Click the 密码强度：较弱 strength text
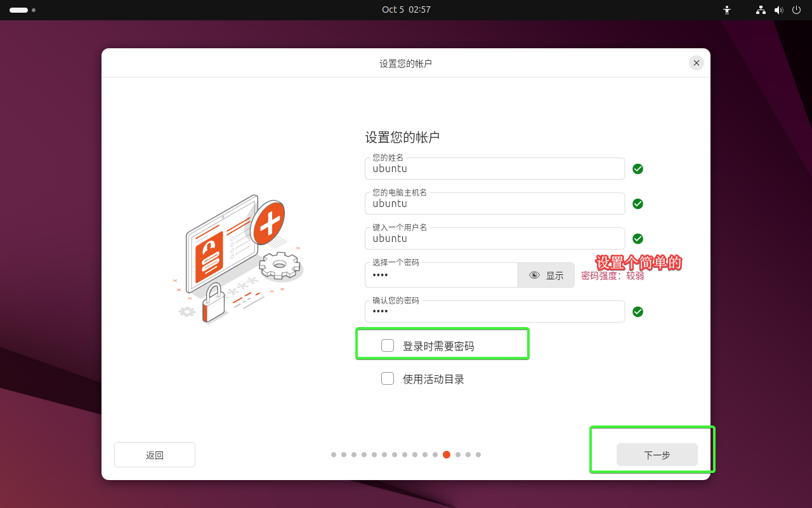The width and height of the screenshot is (812, 508). [x=612, y=276]
